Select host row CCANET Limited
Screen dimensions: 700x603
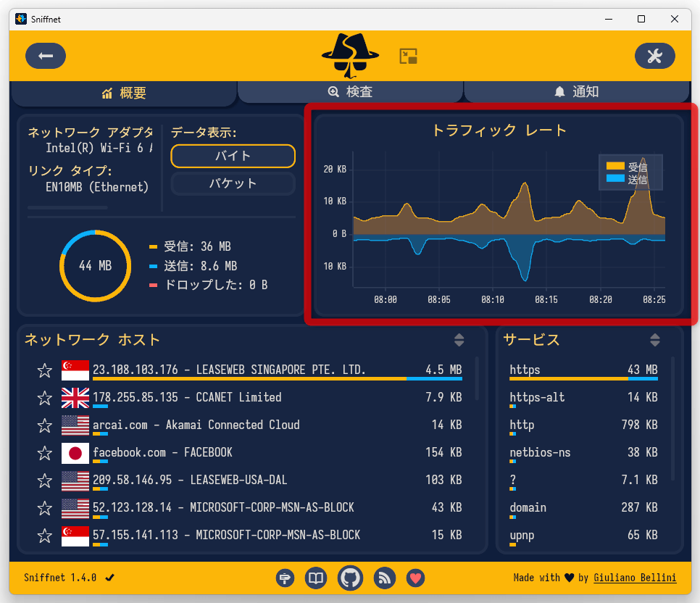(278, 398)
